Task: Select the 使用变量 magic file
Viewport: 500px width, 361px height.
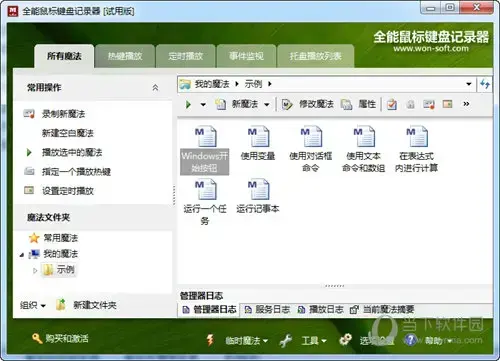Action: 258,144
